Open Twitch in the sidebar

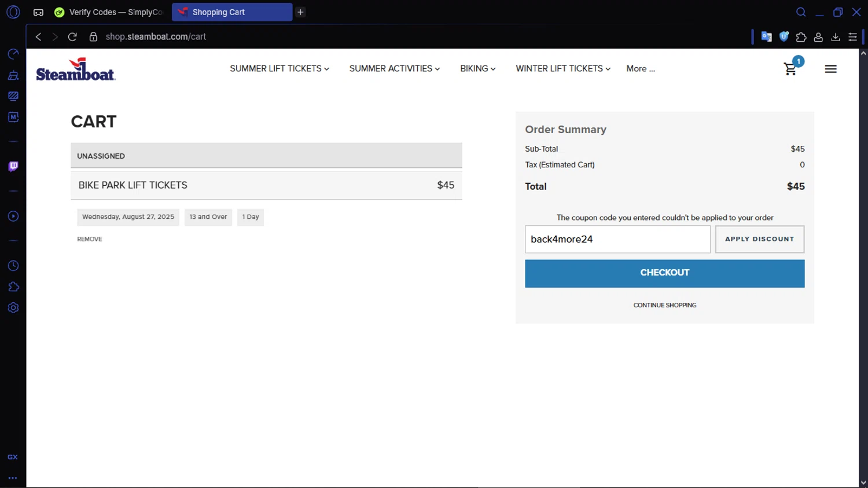(13, 167)
